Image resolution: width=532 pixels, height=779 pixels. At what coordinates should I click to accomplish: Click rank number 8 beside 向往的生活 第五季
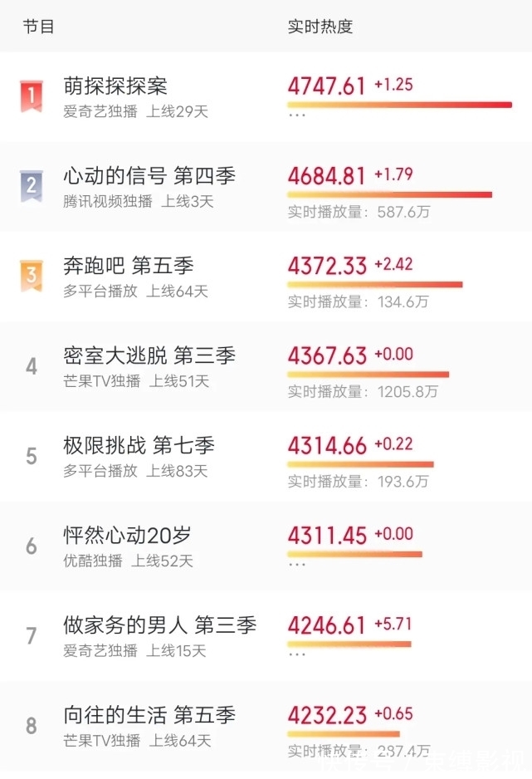click(31, 727)
